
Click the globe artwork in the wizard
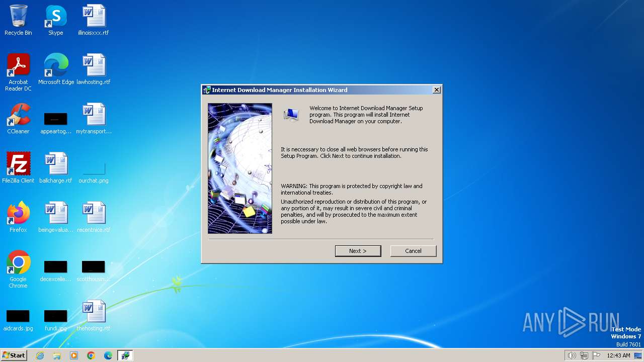(240, 168)
